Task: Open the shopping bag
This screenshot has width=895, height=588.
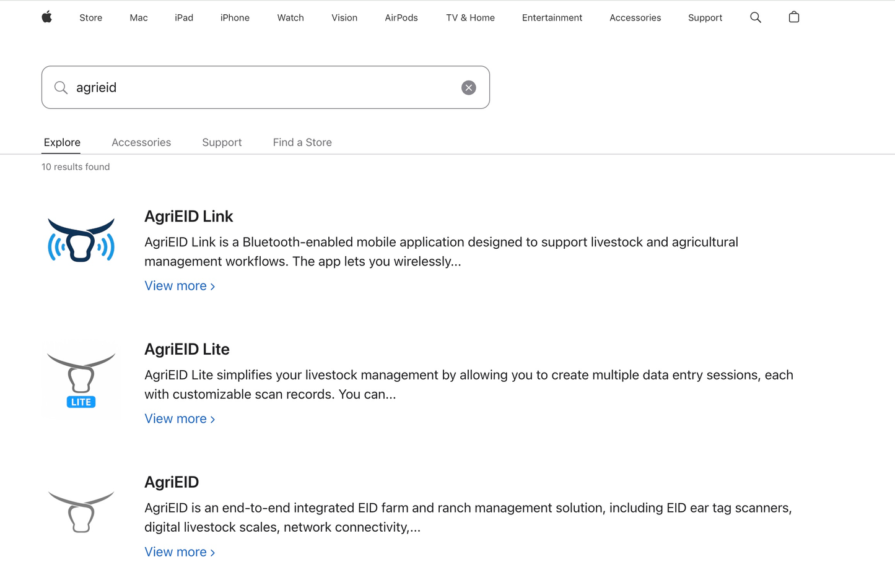Action: point(793,17)
